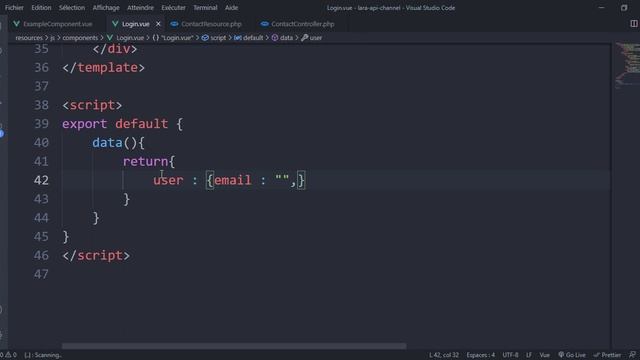Screen dimensions: 640x360
Task: Click the split editor icon
Action: point(633,24)
